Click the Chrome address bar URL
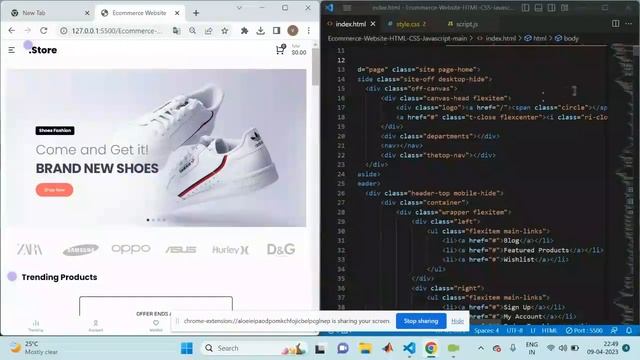 click(116, 31)
